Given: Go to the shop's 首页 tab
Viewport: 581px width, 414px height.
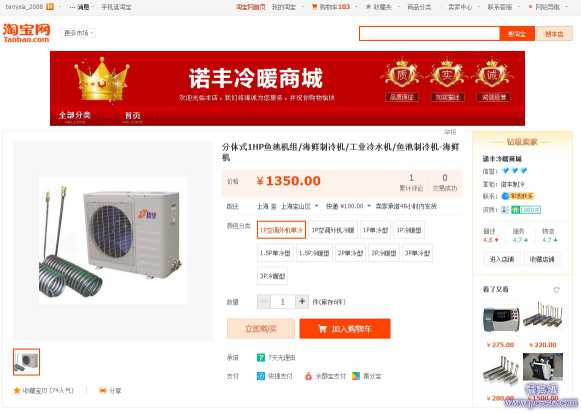Looking at the screenshot, I should pos(132,116).
